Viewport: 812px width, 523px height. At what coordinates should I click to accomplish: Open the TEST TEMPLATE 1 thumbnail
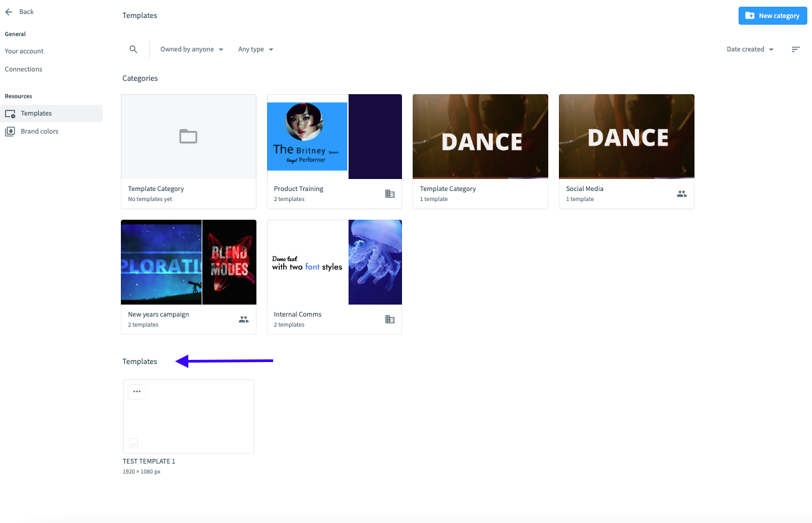click(x=188, y=416)
